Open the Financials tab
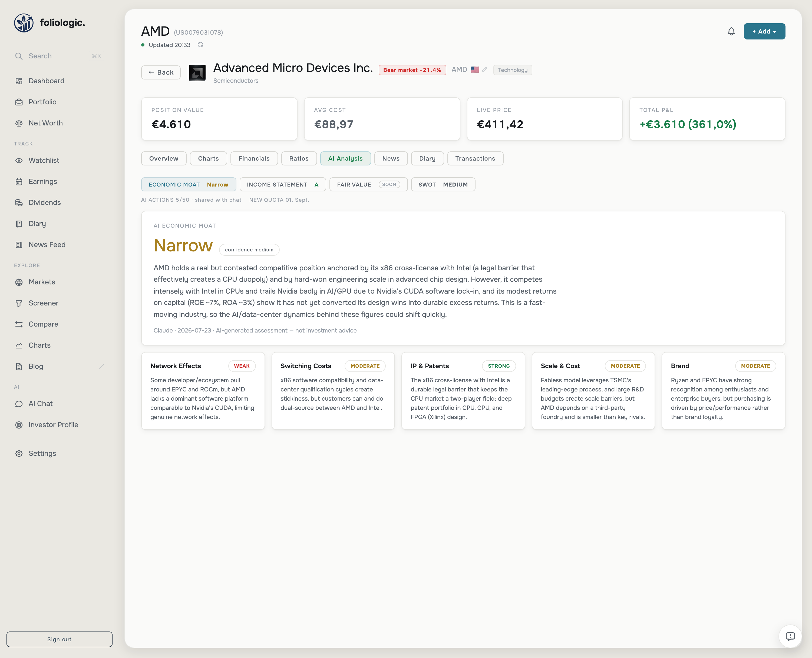Image resolution: width=812 pixels, height=658 pixels. coord(254,158)
